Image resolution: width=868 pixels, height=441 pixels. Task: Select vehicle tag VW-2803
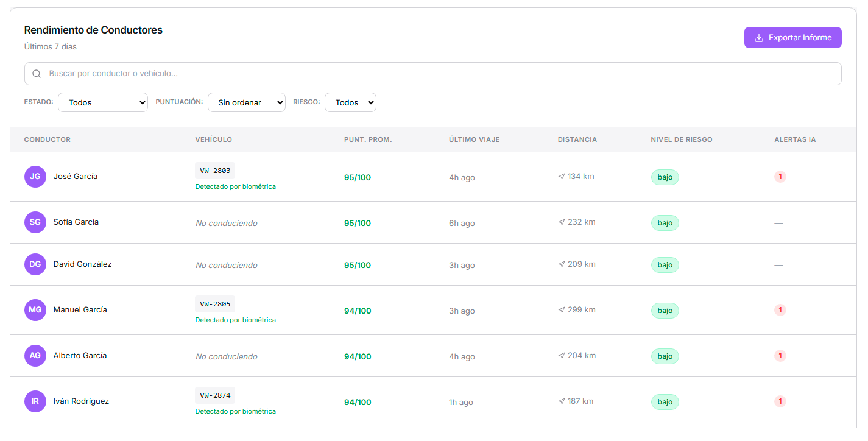[x=215, y=171]
